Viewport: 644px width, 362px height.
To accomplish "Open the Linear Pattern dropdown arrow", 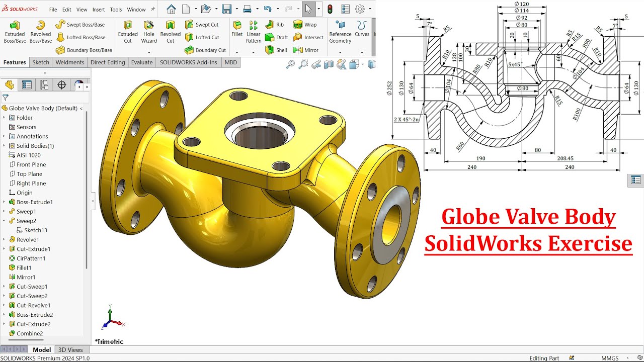I will [x=254, y=52].
